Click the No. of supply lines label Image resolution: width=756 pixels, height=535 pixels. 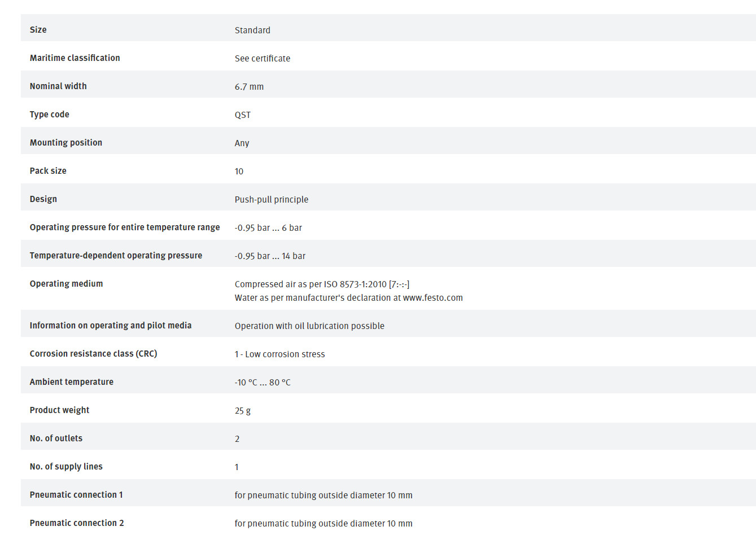pyautogui.click(x=66, y=467)
